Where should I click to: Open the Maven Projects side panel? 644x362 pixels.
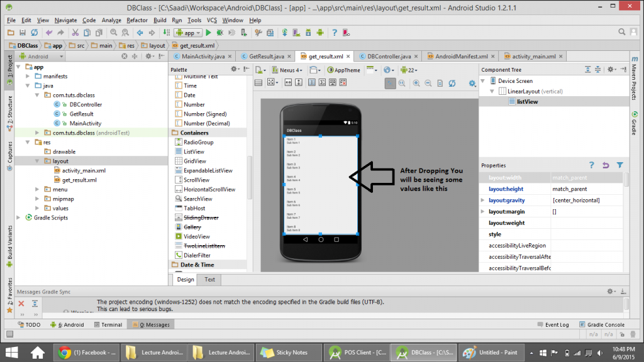(634, 79)
